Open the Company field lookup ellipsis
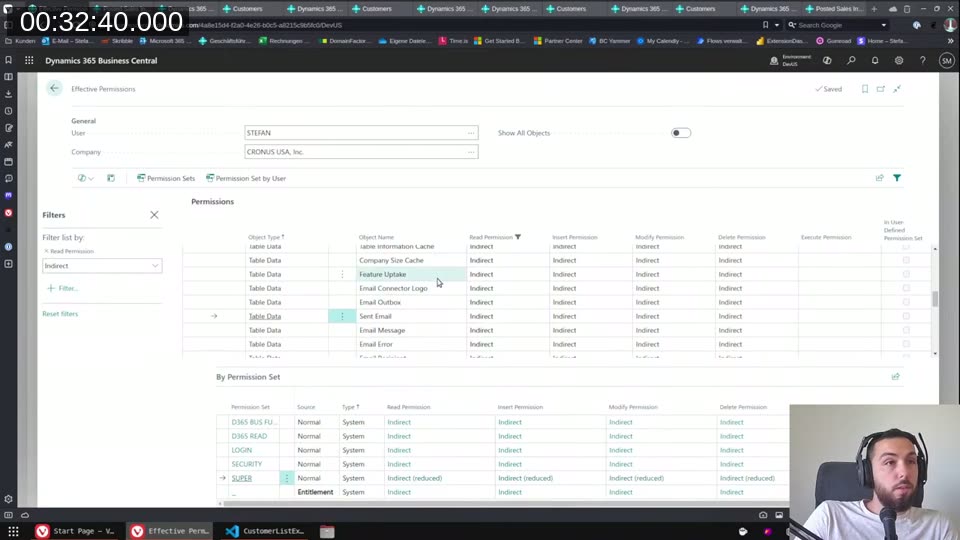The width and height of the screenshot is (960, 540). [x=471, y=152]
